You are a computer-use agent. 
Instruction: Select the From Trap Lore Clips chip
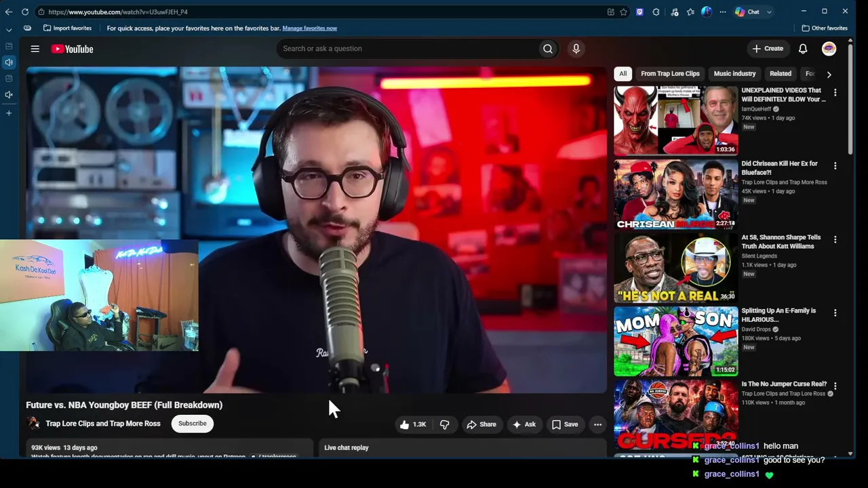(x=670, y=74)
